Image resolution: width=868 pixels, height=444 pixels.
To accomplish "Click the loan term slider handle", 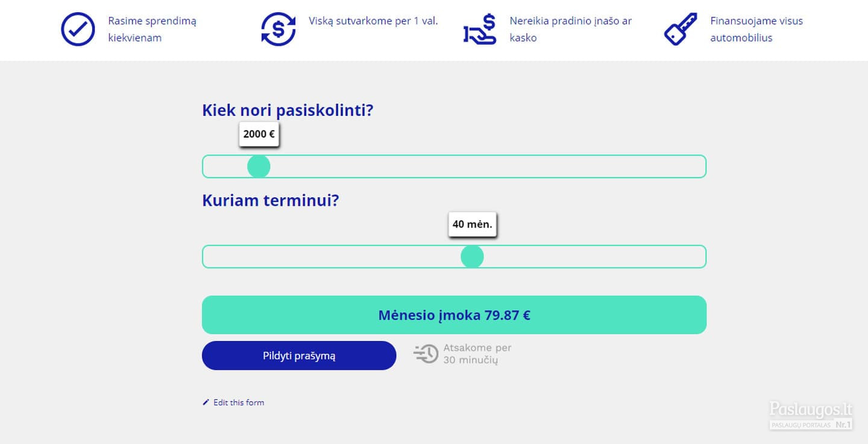I will [472, 257].
